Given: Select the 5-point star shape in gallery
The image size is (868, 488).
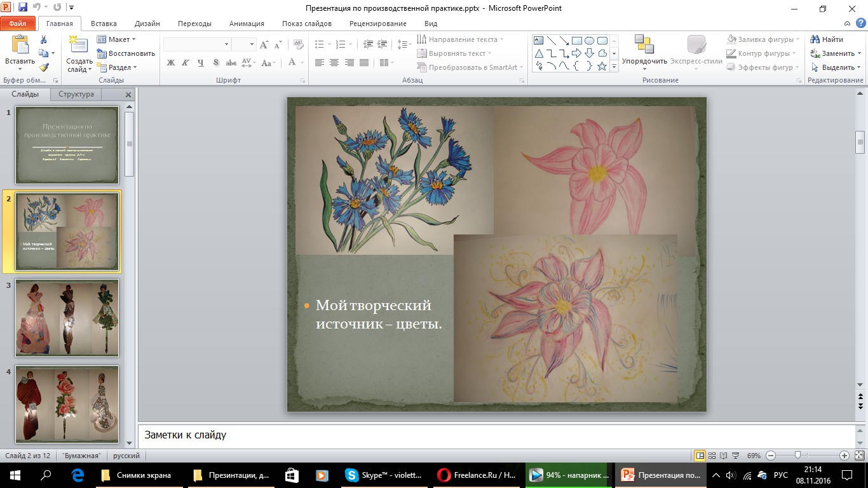Looking at the screenshot, I should pyautogui.click(x=602, y=67).
